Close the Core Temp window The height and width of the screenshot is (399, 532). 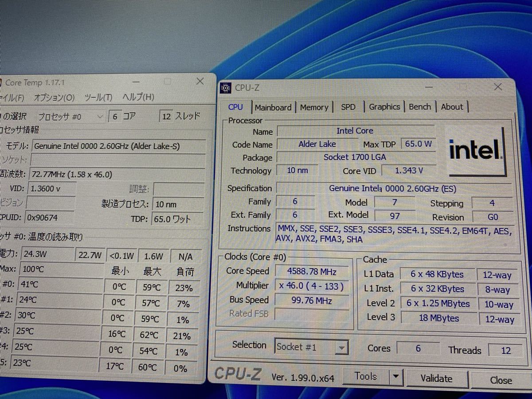(x=200, y=81)
